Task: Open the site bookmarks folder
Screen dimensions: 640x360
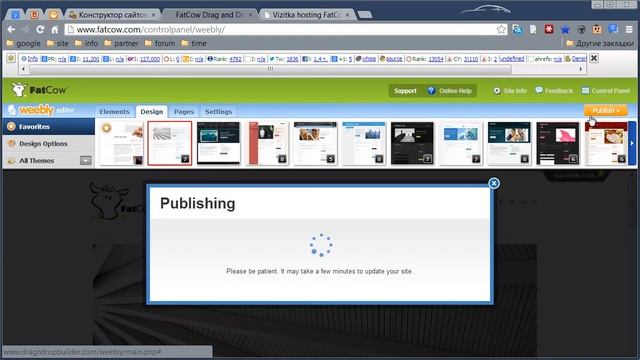Action: pyautogui.click(x=58, y=43)
